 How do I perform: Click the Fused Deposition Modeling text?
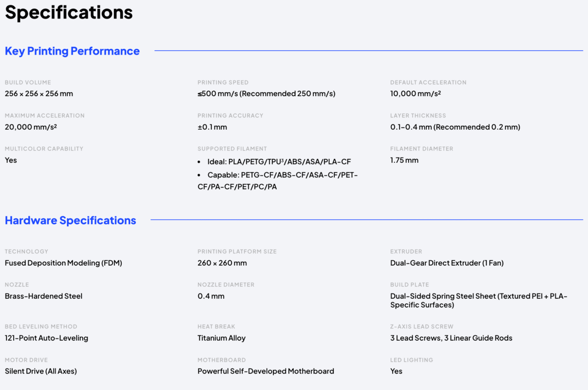pos(63,263)
